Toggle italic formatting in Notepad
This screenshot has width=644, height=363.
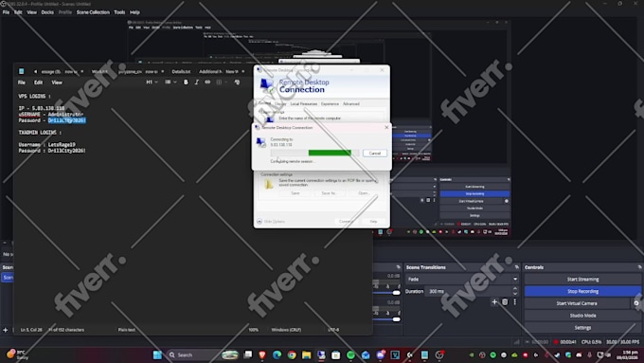click(196, 82)
